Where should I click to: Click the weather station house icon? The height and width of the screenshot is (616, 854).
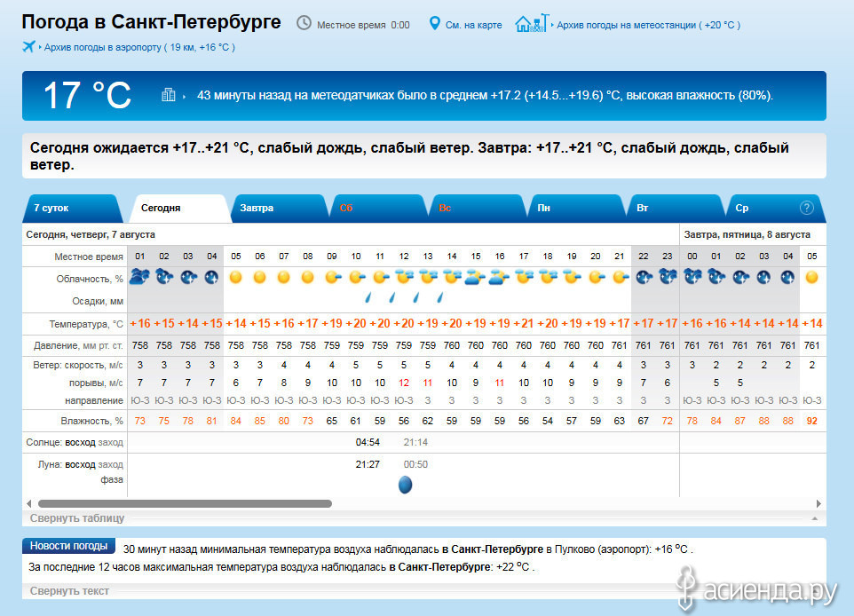click(532, 23)
